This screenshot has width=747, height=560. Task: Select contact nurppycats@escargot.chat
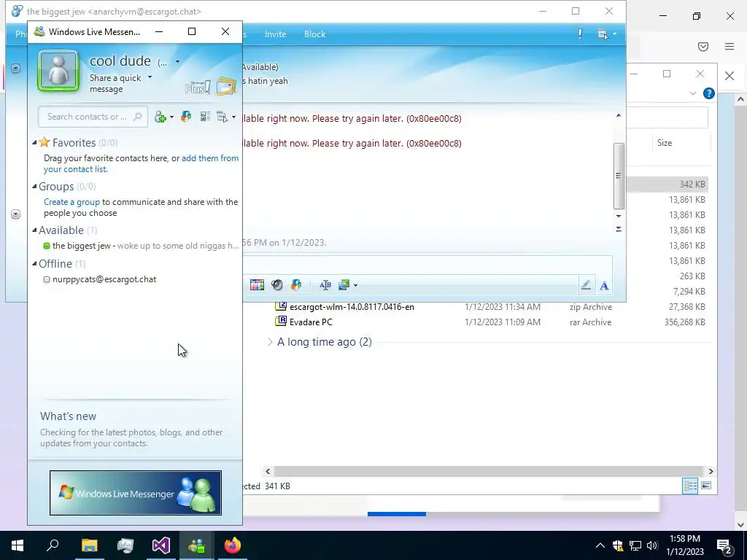[104, 279]
